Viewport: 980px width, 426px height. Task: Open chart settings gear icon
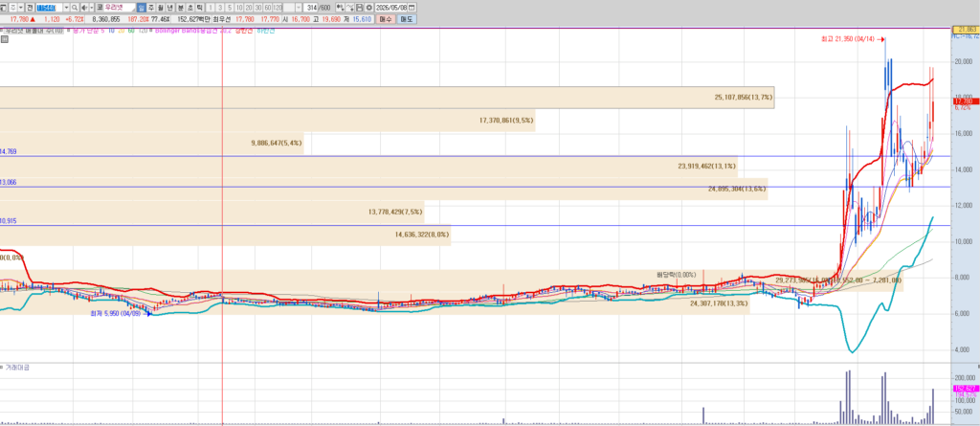[368, 8]
